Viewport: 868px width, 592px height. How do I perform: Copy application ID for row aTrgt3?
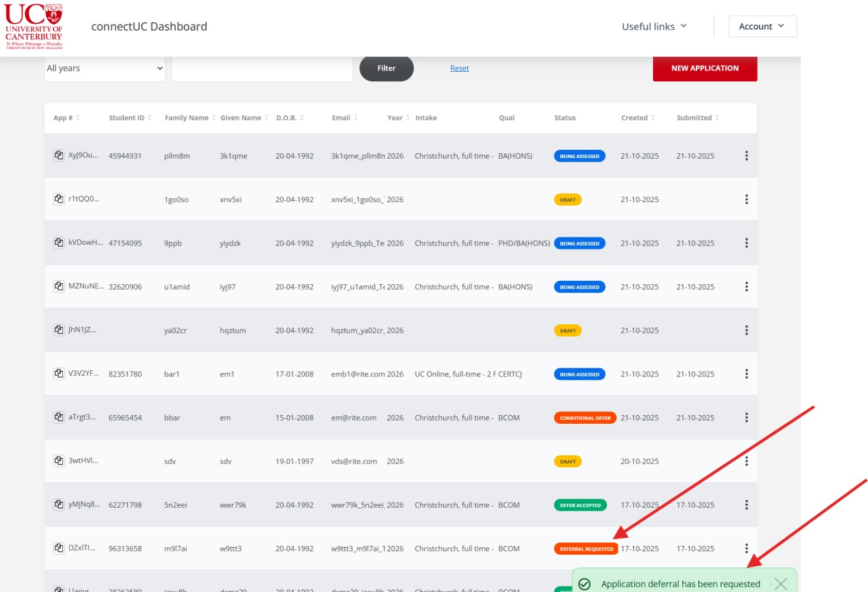[x=59, y=417]
